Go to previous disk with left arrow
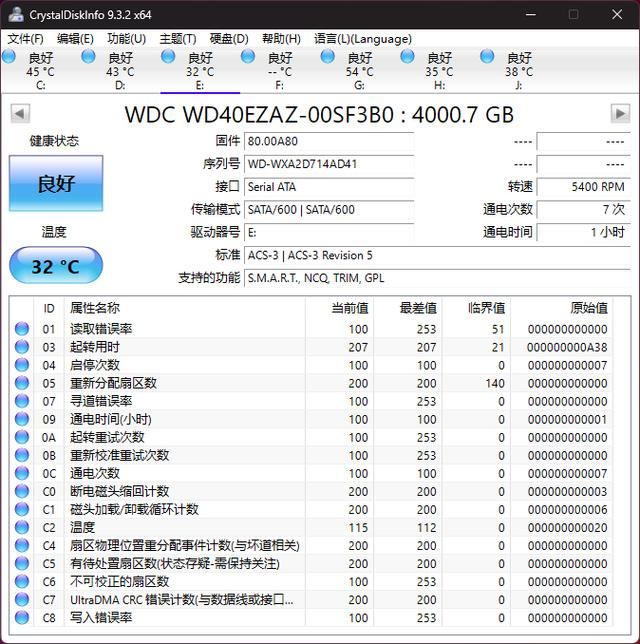Screen dimensions: 640x644 coord(19,113)
